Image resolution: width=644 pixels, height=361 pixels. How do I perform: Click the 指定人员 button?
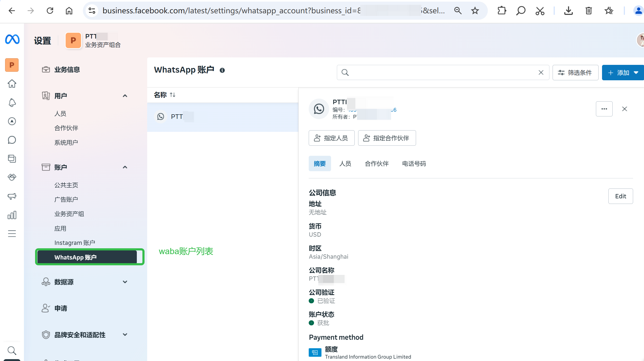click(331, 138)
